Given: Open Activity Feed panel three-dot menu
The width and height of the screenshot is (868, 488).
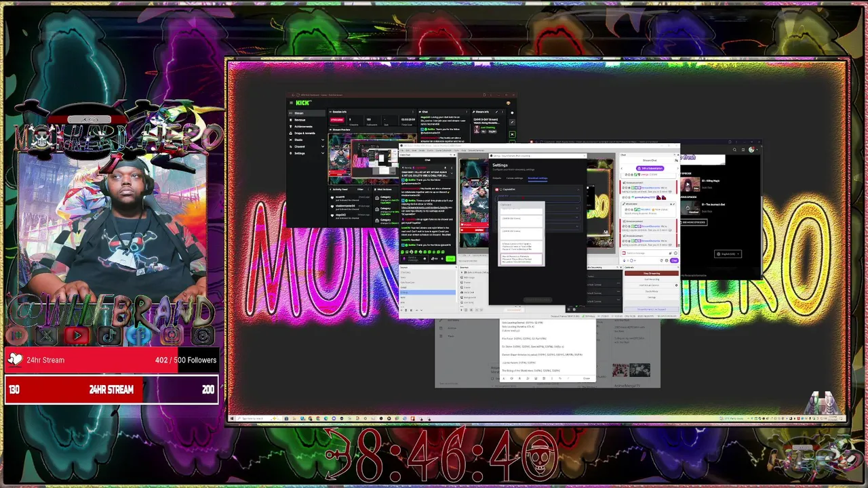Looking at the screenshot, I should click(368, 189).
